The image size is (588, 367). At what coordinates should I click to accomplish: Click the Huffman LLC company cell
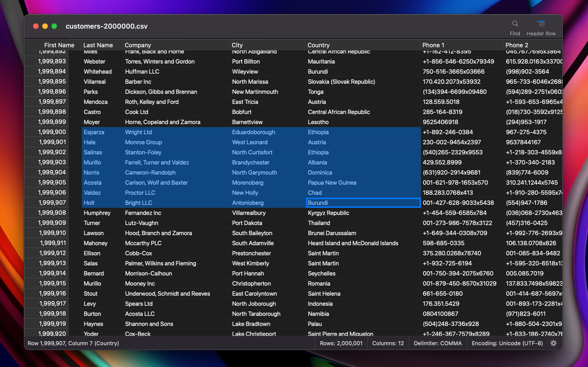(142, 72)
